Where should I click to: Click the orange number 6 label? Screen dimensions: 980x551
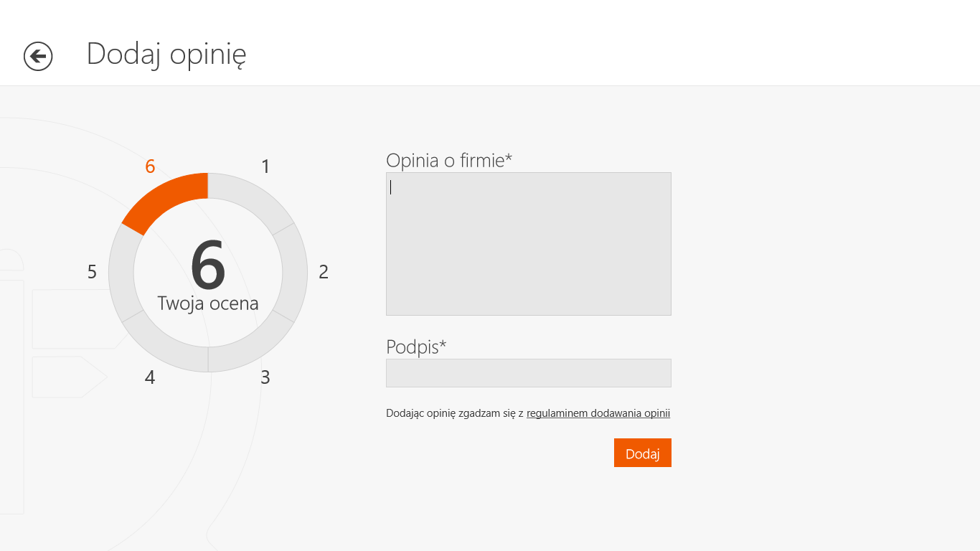pos(150,166)
